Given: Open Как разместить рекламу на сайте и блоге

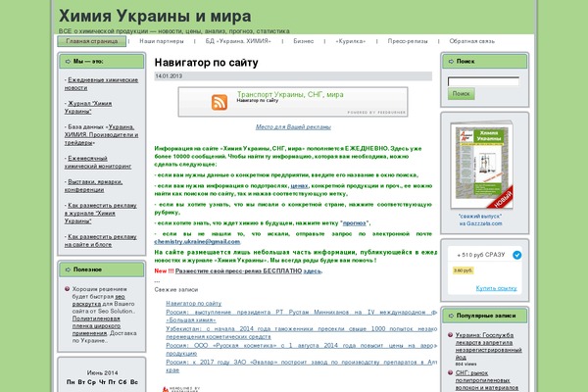Looking at the screenshot, I should (x=101, y=240).
